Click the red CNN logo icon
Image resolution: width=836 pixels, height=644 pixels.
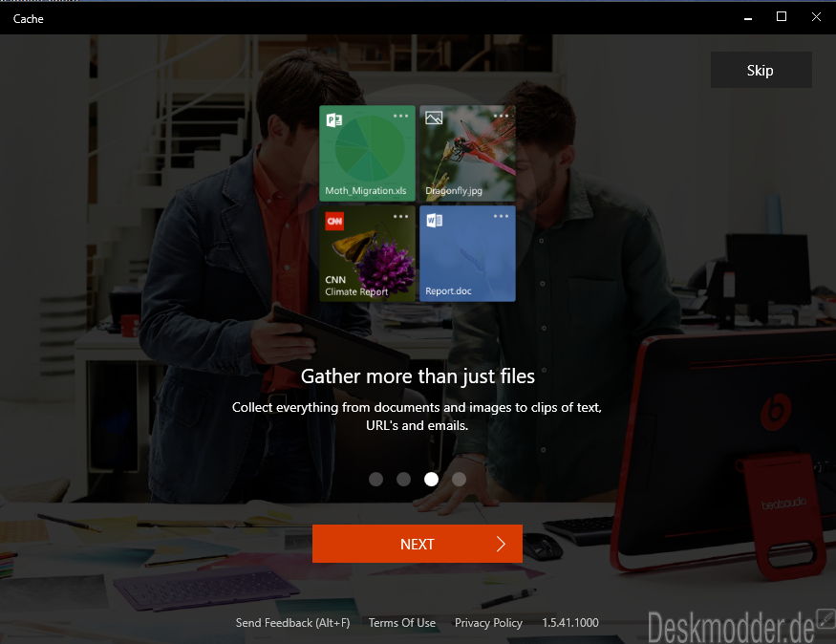(x=334, y=221)
